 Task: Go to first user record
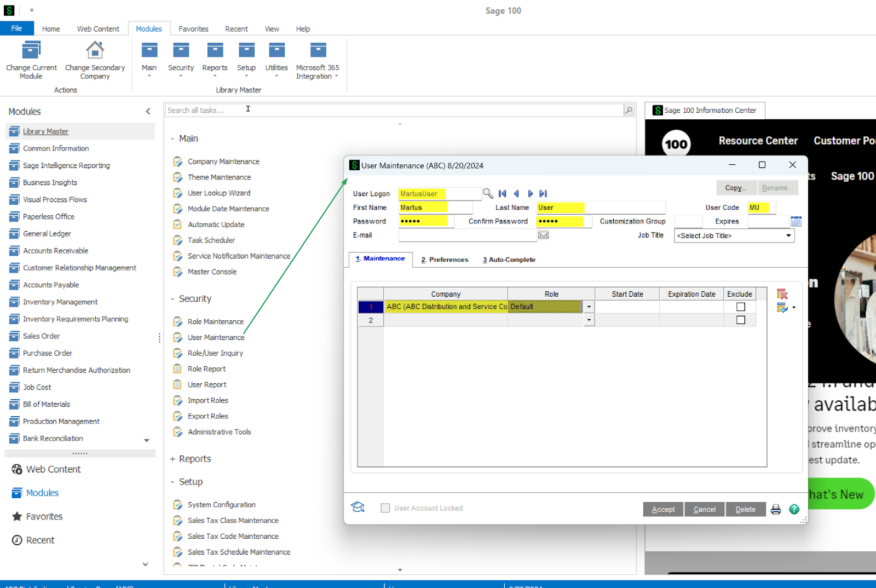point(502,193)
